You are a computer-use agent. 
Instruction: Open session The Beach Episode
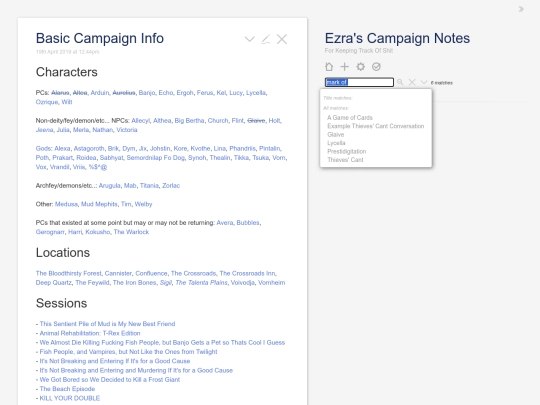(x=67, y=389)
